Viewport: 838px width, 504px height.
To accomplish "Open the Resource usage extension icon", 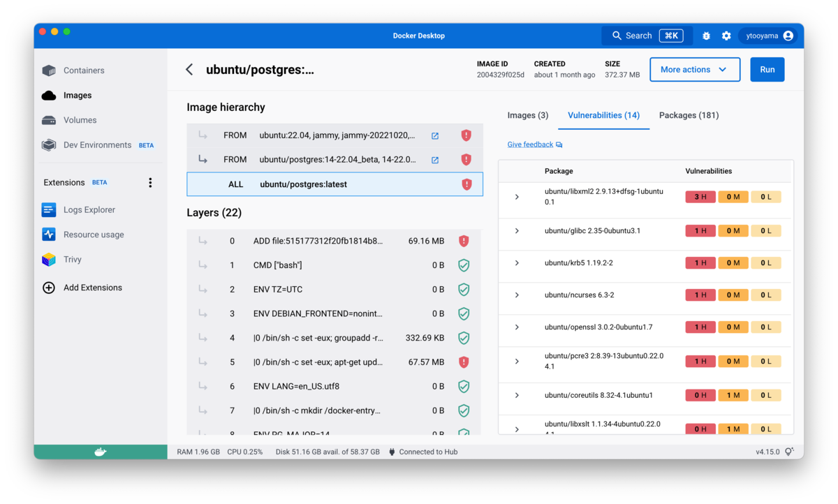I will 49,235.
